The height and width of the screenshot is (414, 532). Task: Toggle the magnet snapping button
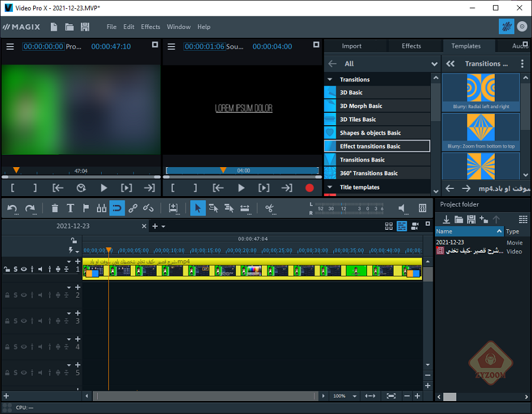coord(117,208)
